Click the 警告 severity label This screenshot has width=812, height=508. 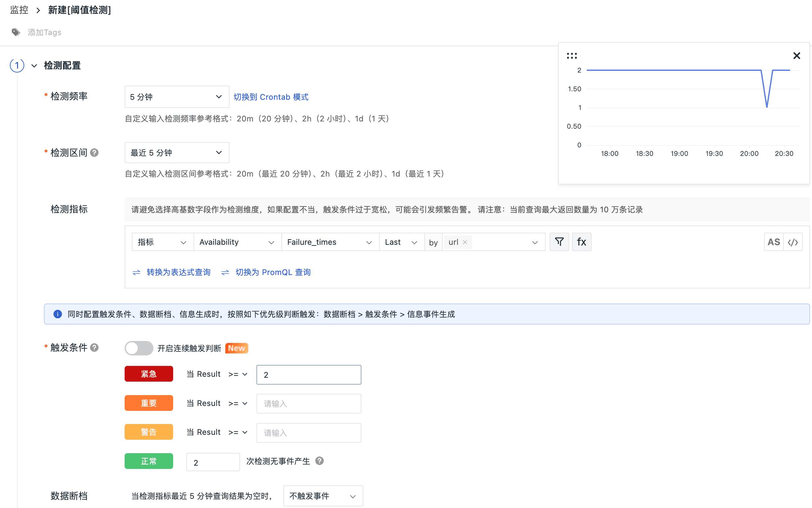(149, 432)
